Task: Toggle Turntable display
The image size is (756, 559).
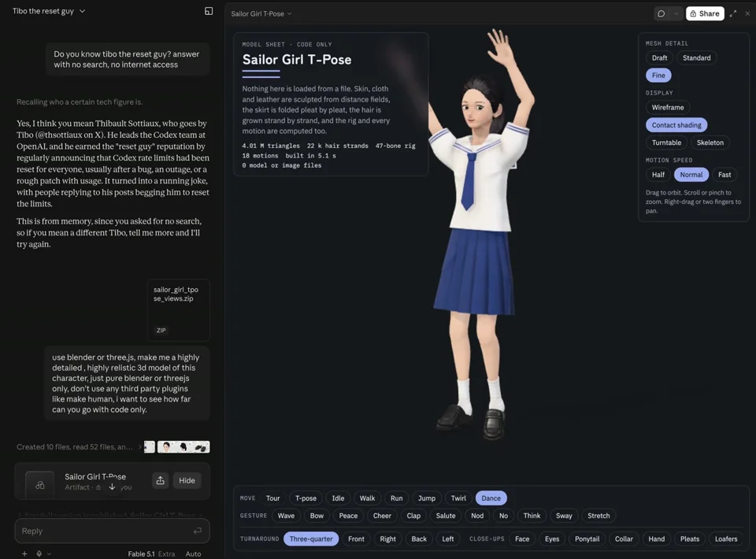Action: coord(666,143)
